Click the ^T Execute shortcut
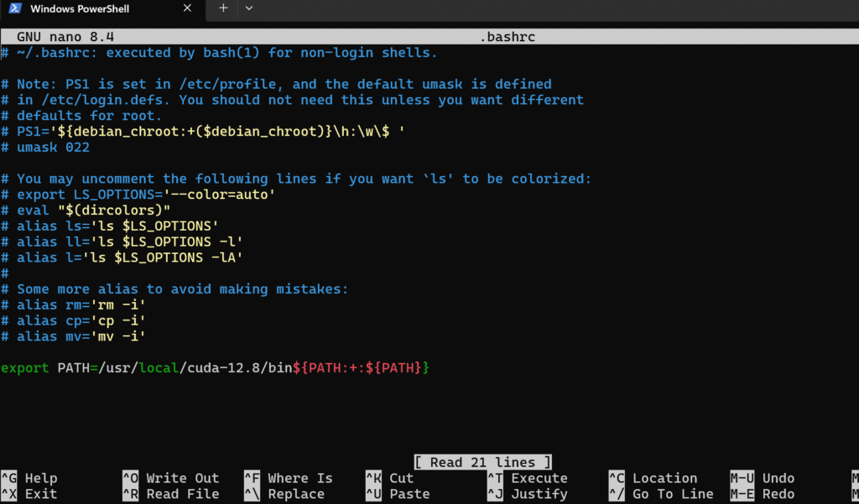 point(528,478)
